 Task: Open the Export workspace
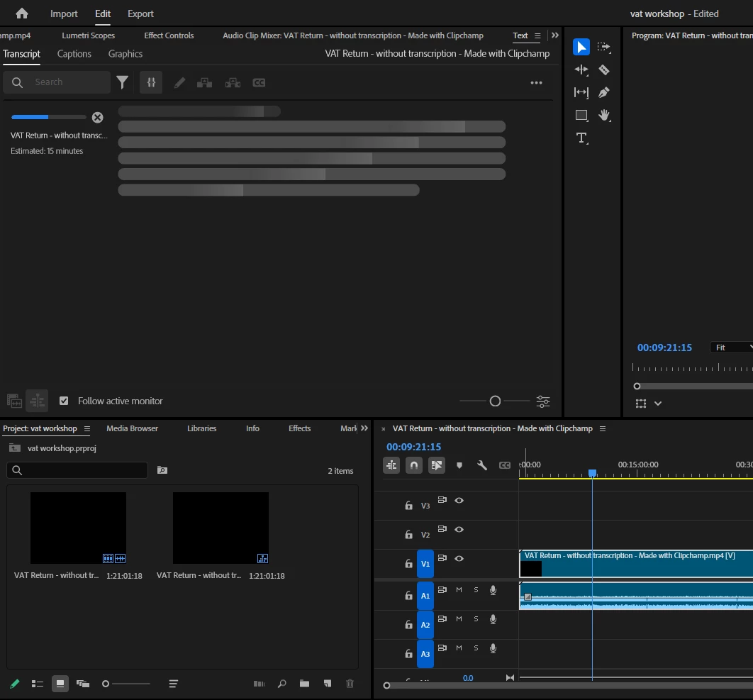(140, 13)
